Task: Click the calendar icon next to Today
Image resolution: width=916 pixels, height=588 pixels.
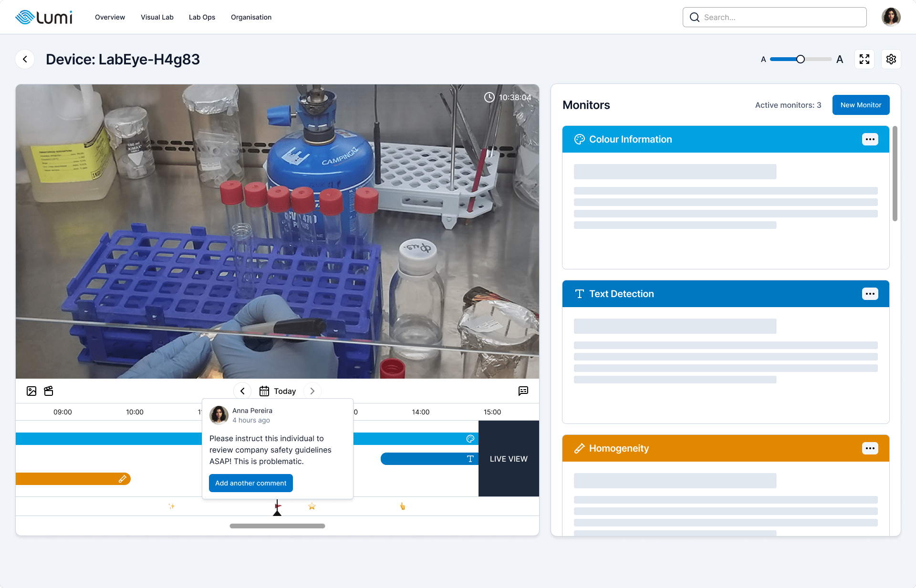Action: tap(264, 391)
